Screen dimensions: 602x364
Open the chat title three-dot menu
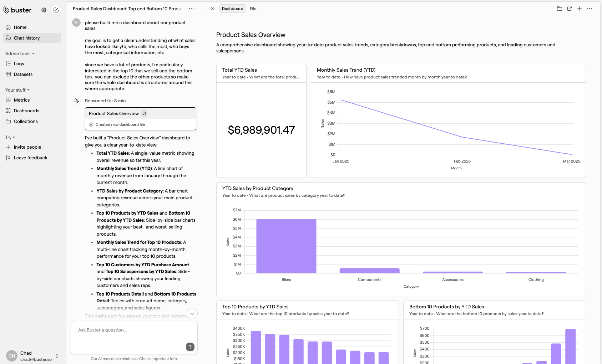click(191, 9)
